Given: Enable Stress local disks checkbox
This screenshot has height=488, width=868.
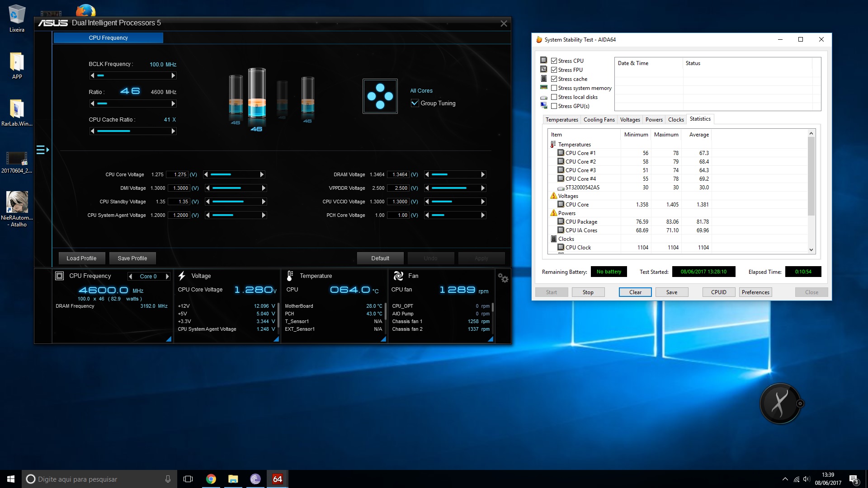Looking at the screenshot, I should (554, 97).
